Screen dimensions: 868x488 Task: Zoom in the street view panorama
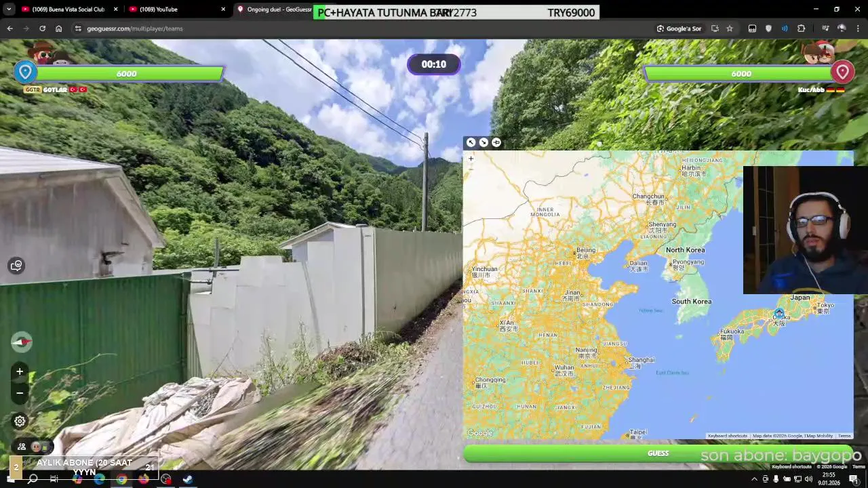20,371
